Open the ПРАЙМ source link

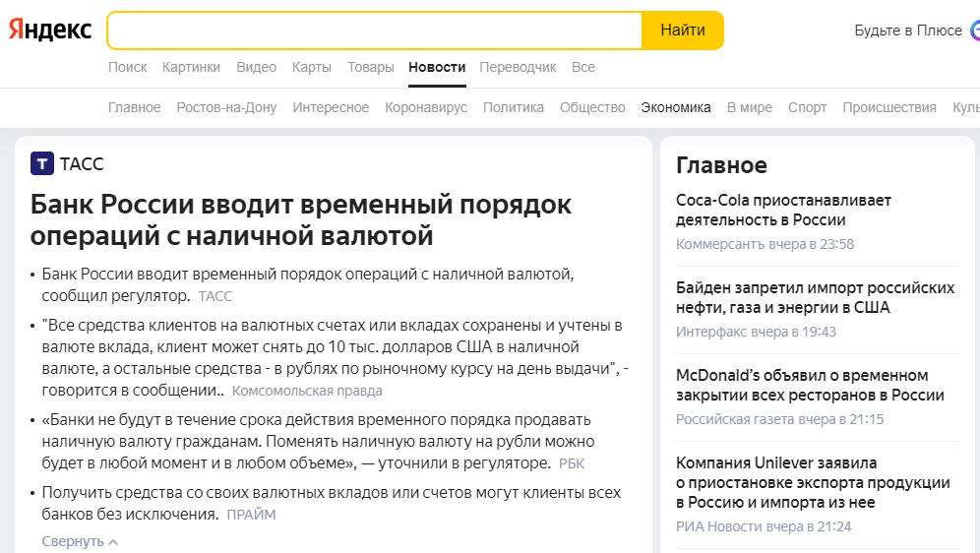(x=251, y=515)
